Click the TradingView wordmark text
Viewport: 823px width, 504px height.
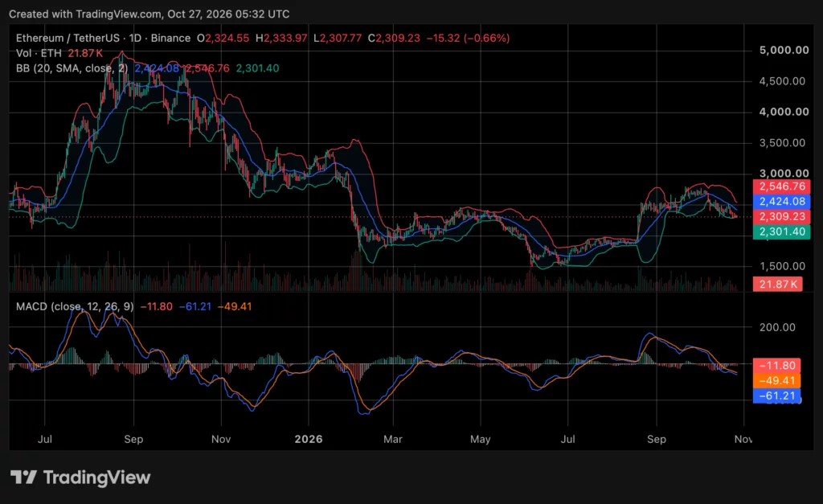pos(97,477)
